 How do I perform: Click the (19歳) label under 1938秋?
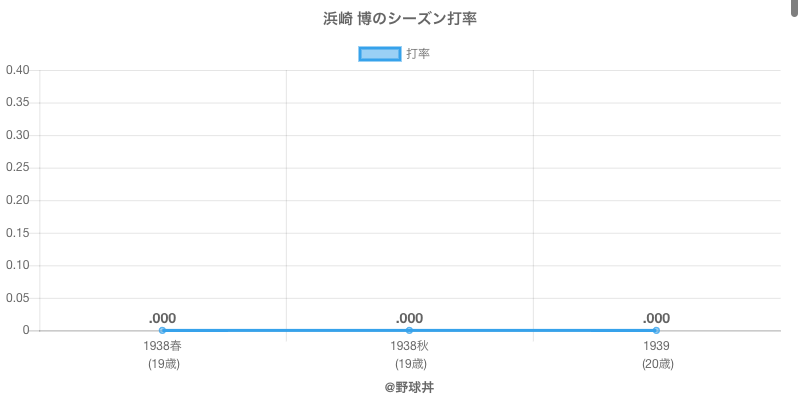(409, 364)
